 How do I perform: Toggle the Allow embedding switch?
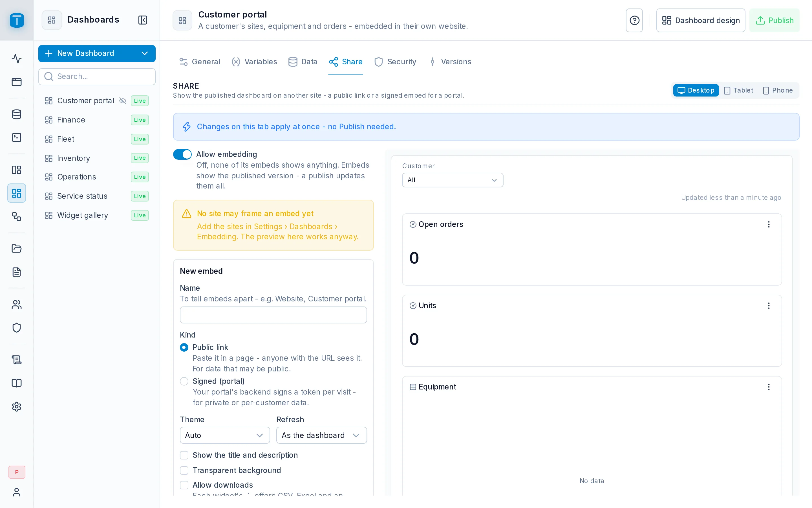182,154
